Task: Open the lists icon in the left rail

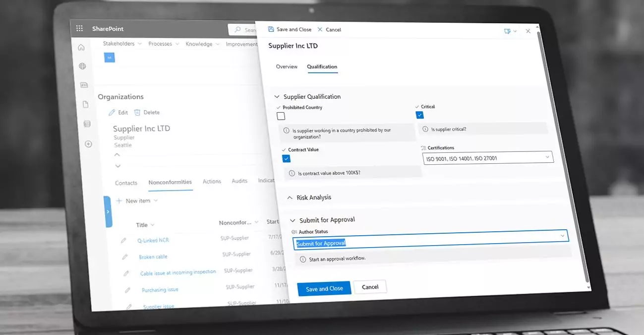Action: click(87, 124)
